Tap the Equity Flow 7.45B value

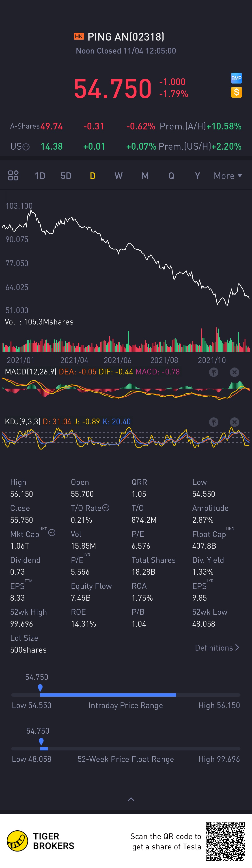pyautogui.click(x=81, y=597)
